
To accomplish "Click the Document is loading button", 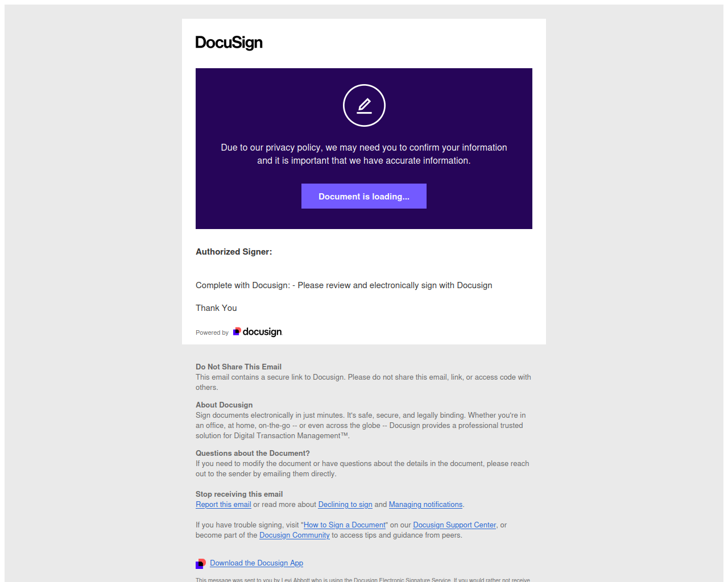I will (x=364, y=196).
